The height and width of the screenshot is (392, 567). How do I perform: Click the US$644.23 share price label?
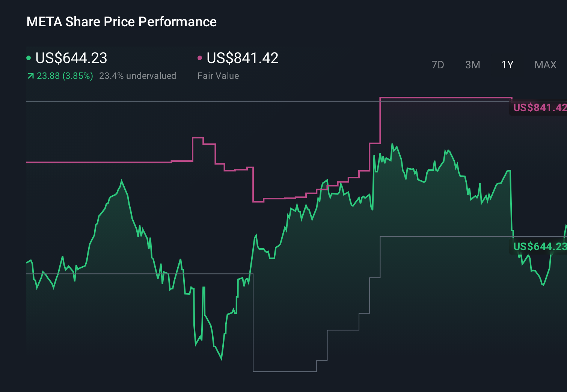(71, 58)
